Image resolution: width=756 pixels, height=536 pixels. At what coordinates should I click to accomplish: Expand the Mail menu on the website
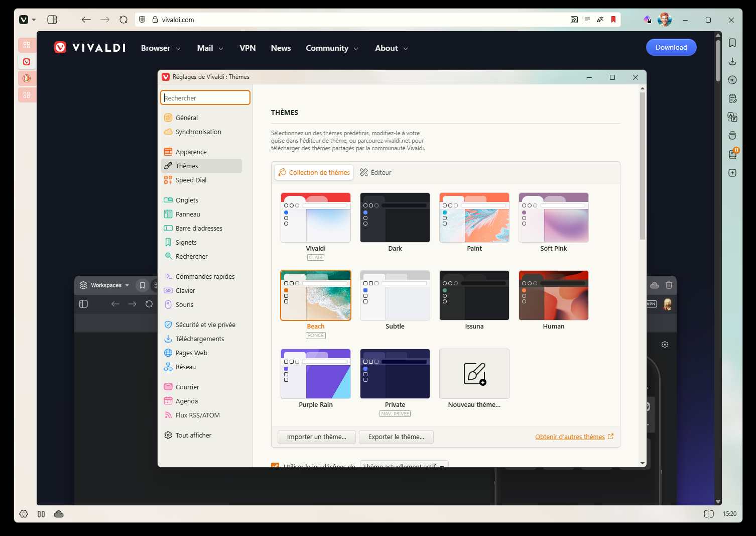(210, 48)
